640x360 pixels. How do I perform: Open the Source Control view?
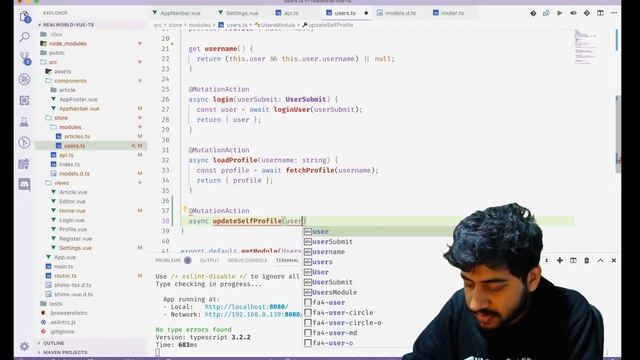pyautogui.click(x=24, y=58)
